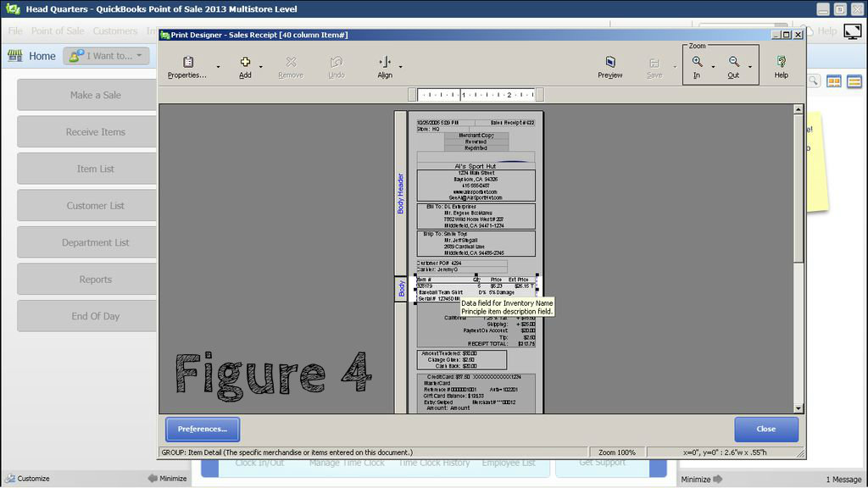Click the search magnifier icon in main window
Image resolution: width=868 pixels, height=488 pixels.
813,81
